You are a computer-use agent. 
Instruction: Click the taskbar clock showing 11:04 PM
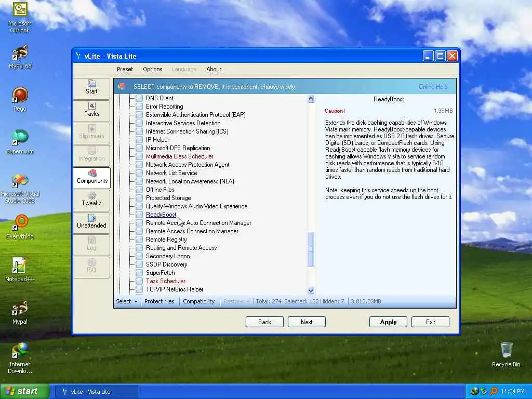pos(513,392)
